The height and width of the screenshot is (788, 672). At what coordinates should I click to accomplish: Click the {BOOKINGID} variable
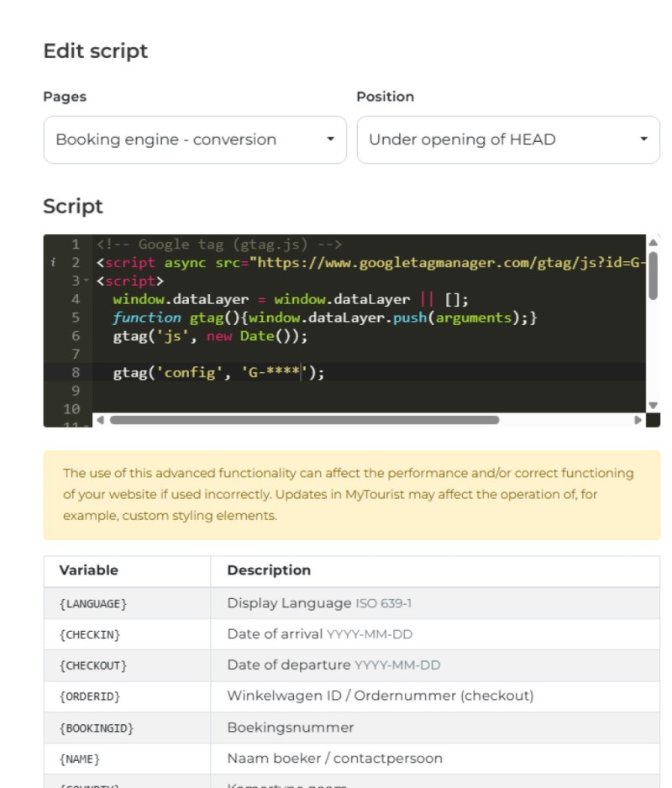tap(96, 728)
